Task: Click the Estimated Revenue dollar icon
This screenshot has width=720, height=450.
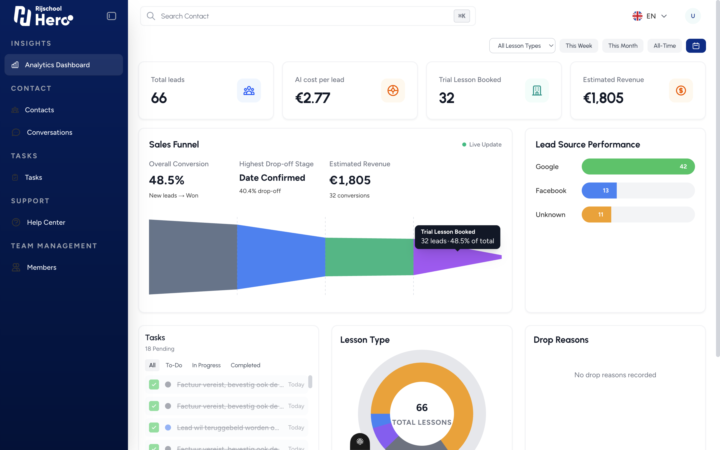Action: (x=681, y=90)
